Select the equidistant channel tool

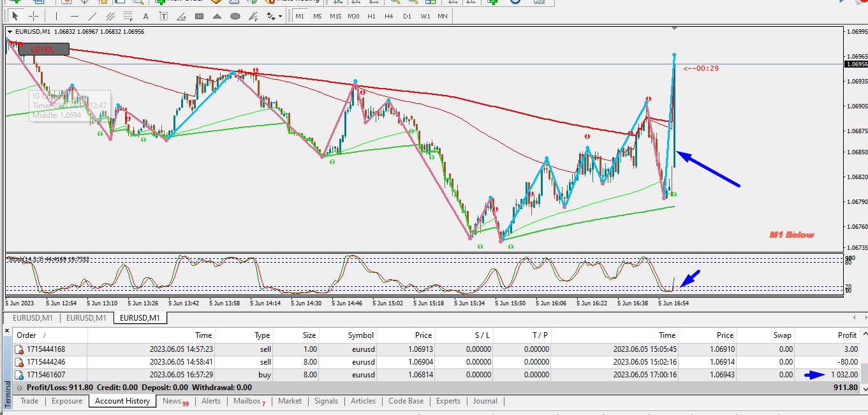point(111,16)
